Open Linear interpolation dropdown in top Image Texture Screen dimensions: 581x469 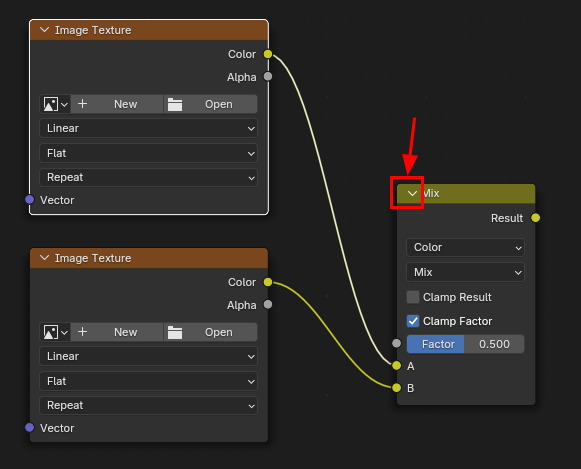(148, 128)
